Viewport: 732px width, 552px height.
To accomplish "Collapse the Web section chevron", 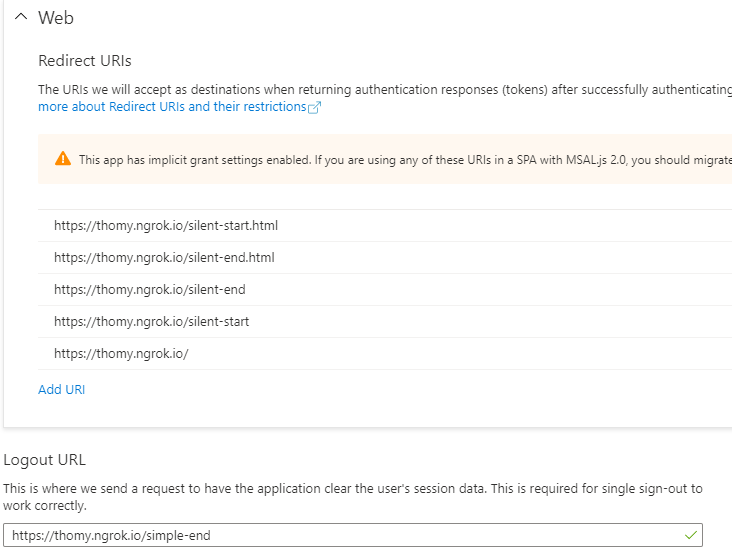I will (x=21, y=17).
